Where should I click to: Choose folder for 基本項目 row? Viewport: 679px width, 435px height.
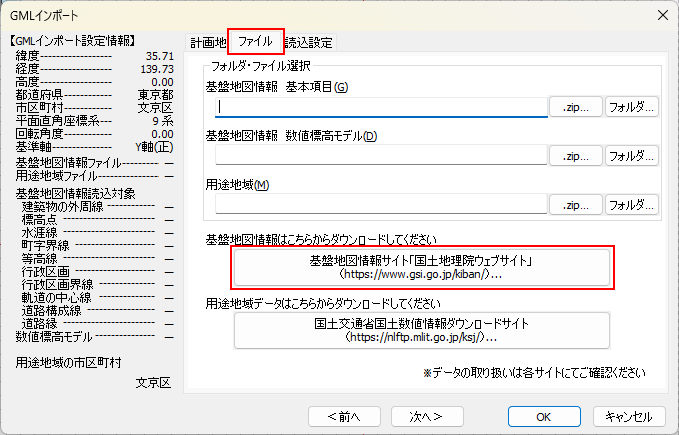coord(631,107)
